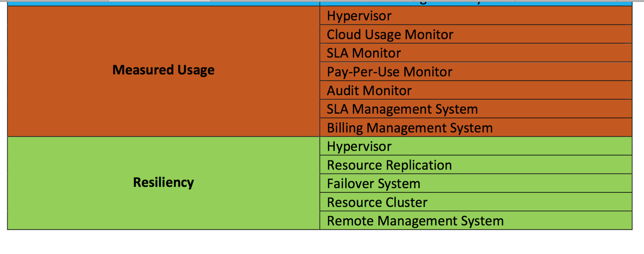Click the word Billing in the table
644x254 pixels.
coord(345,128)
